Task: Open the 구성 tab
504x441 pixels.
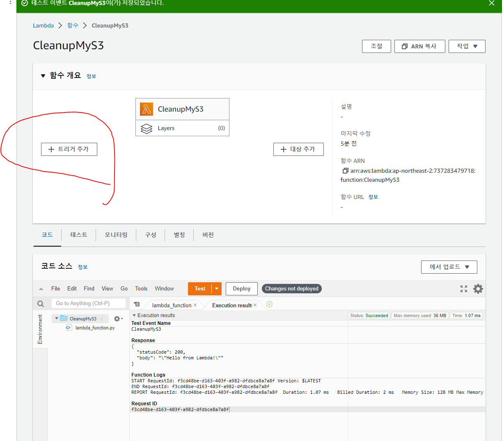Action: click(151, 235)
